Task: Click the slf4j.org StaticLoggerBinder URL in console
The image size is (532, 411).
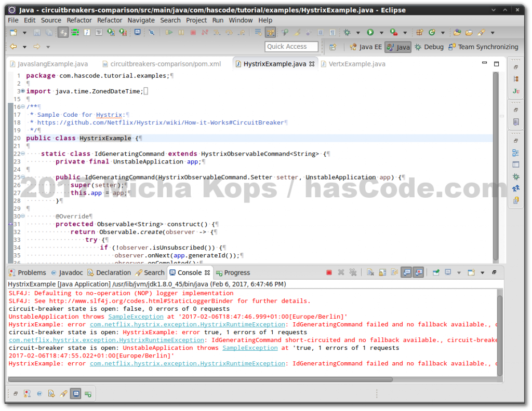Action: point(141,301)
